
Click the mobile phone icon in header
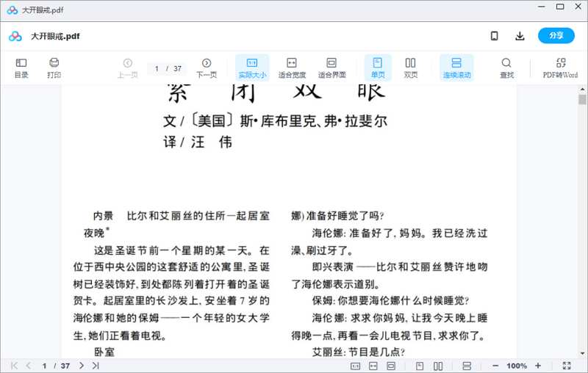[495, 36]
